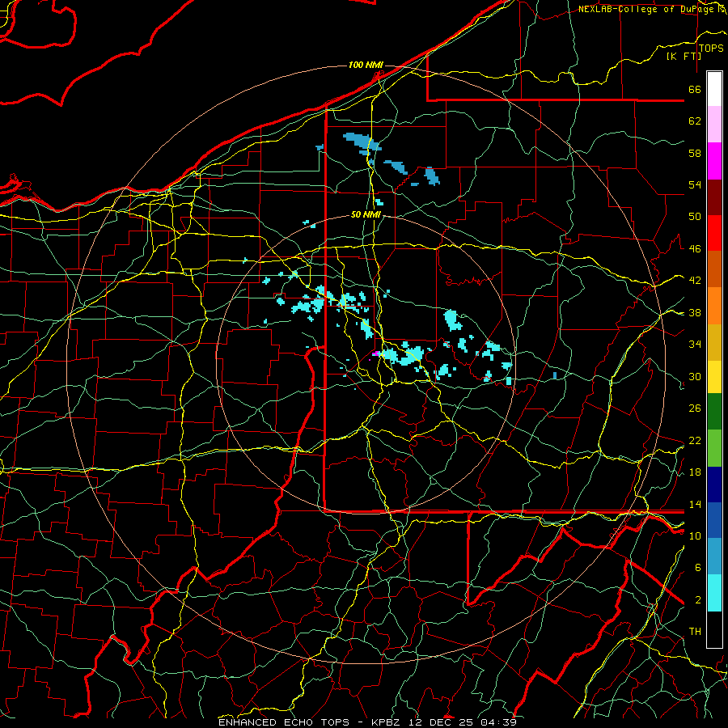
Task: Click the TH legend scale label
Action: (695, 632)
